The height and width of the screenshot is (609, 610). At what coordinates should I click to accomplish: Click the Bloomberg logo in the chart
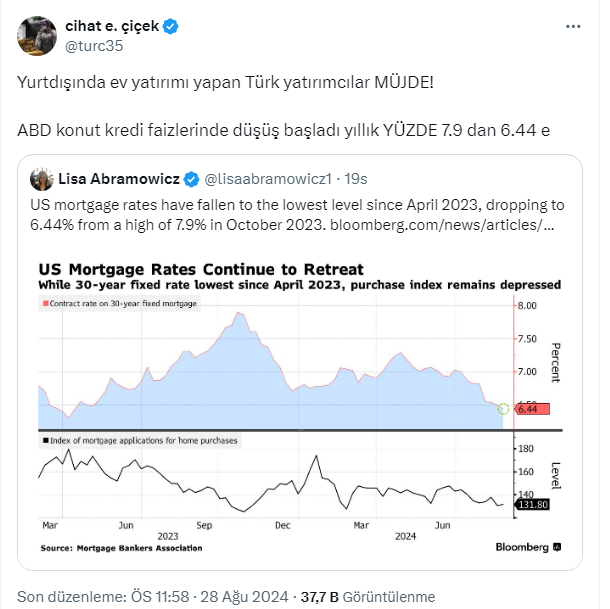[528, 547]
